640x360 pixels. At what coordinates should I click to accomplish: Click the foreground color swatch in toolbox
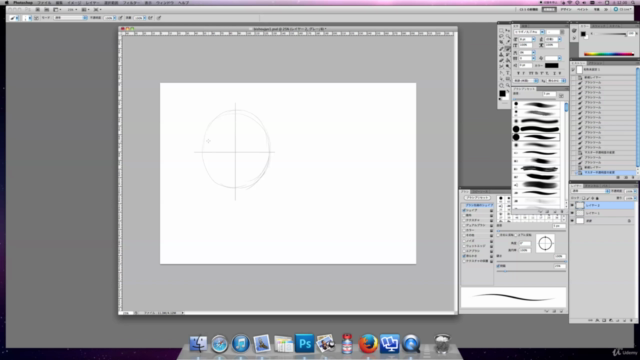pyautogui.click(x=502, y=93)
